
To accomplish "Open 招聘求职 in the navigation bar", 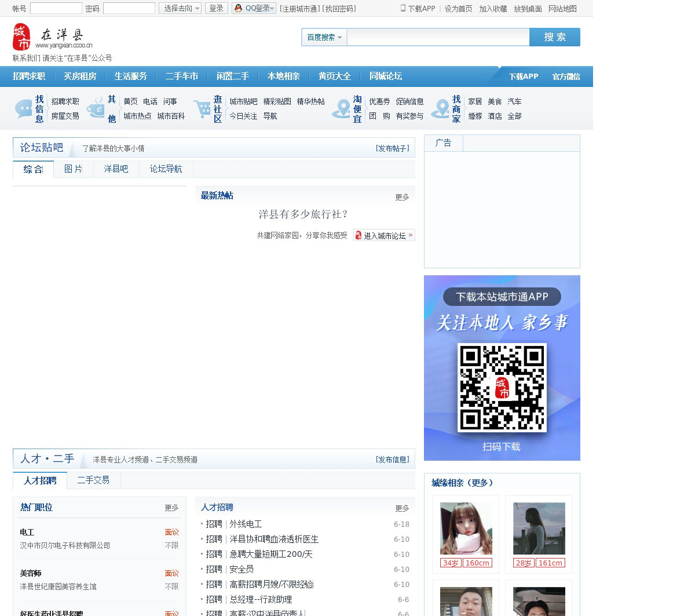I will [x=29, y=76].
